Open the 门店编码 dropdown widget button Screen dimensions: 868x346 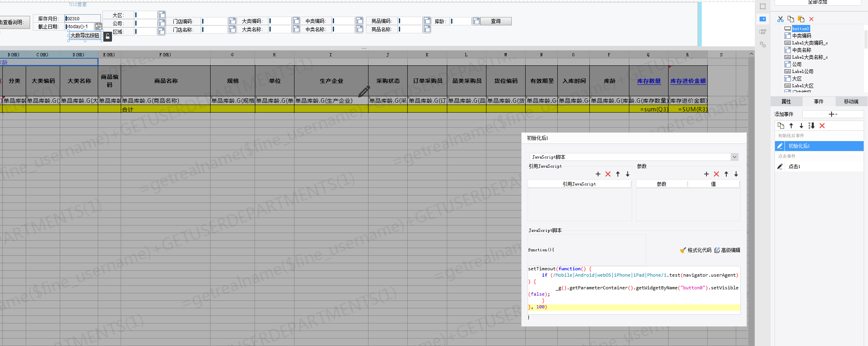232,21
